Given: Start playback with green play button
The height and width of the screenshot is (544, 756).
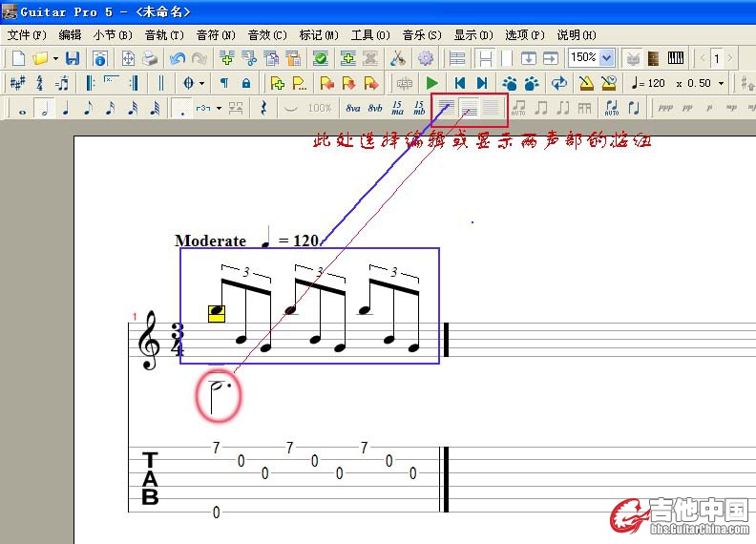Looking at the screenshot, I should pos(432,83).
